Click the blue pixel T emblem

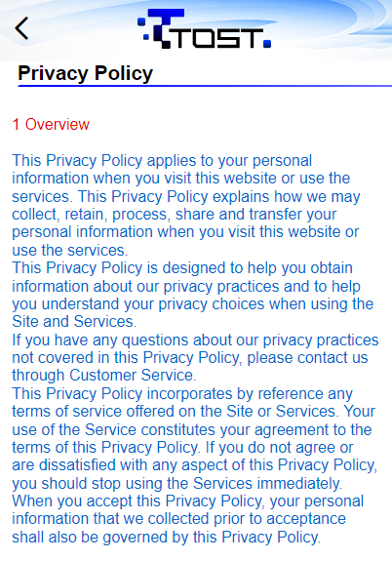[161, 28]
